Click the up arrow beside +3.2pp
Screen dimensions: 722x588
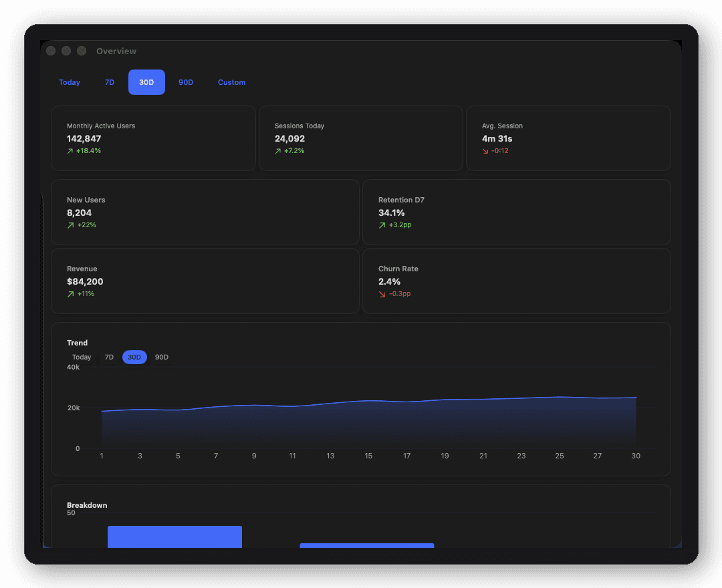click(382, 225)
